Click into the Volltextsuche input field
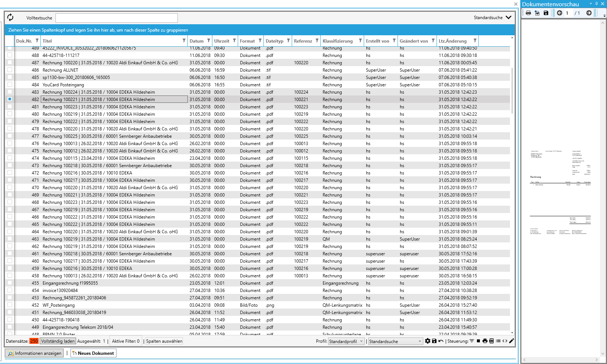607x364 pixels. [116, 18]
